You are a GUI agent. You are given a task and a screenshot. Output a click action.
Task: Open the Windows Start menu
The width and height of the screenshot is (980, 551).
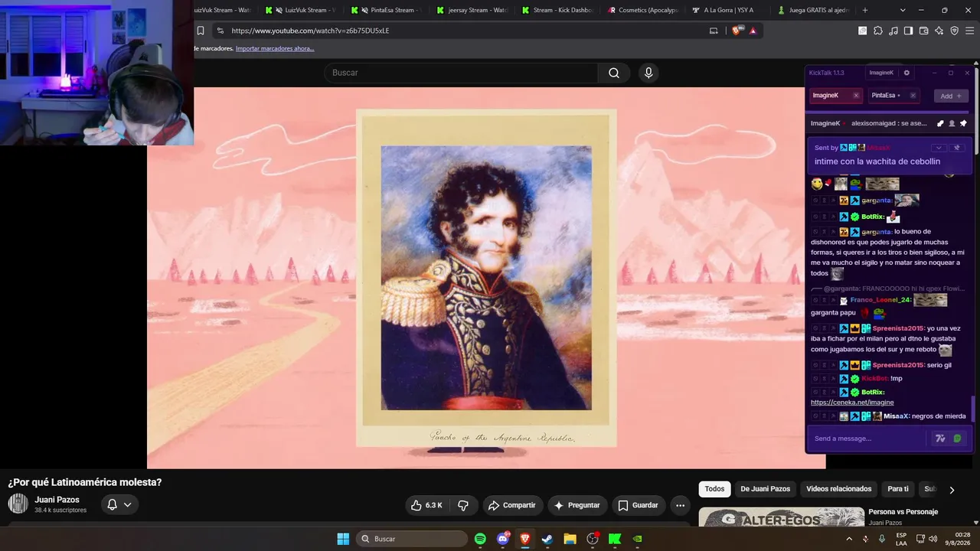tap(343, 539)
